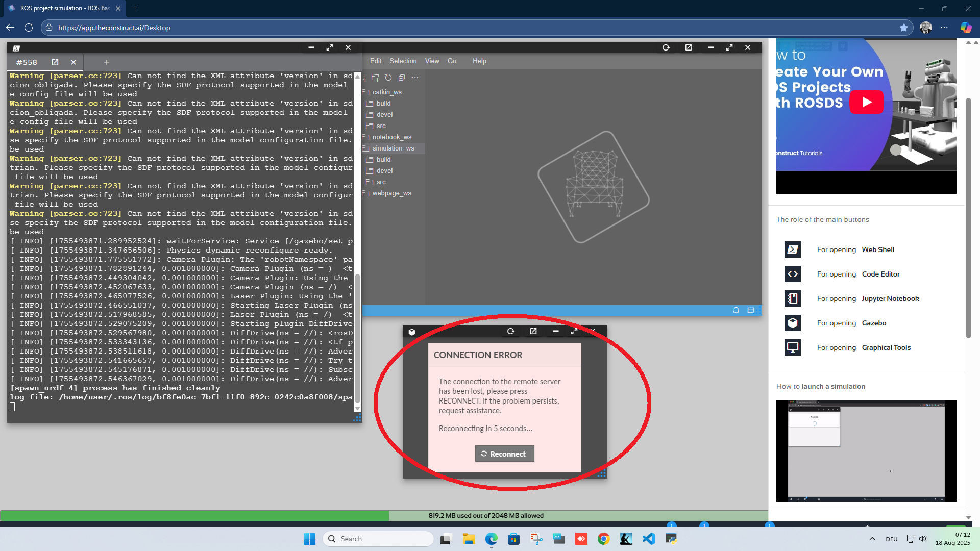Play the ROSDS tutorial YouTube video
Viewport: 980px width, 551px height.
(x=866, y=102)
